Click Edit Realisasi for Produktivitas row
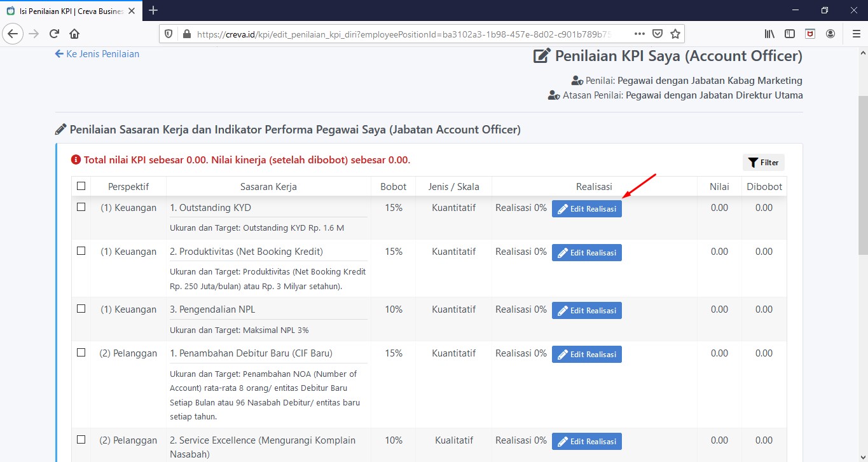The width and height of the screenshot is (868, 462). pos(586,253)
